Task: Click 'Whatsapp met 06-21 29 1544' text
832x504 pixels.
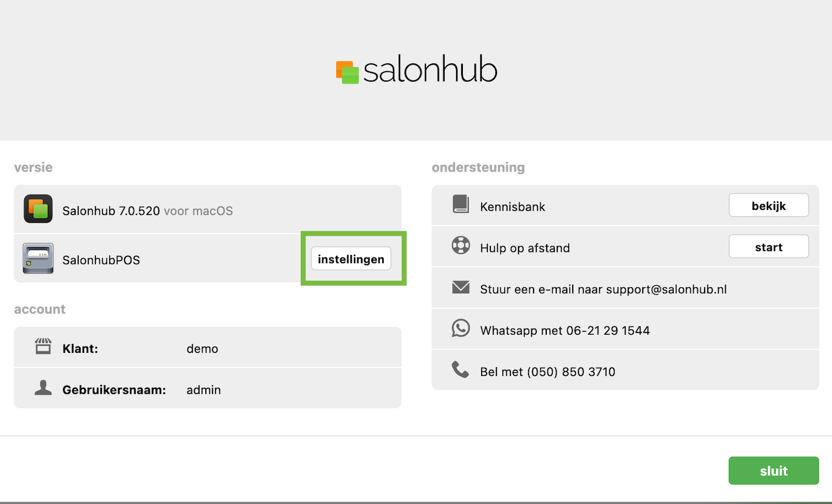Action: tap(565, 330)
